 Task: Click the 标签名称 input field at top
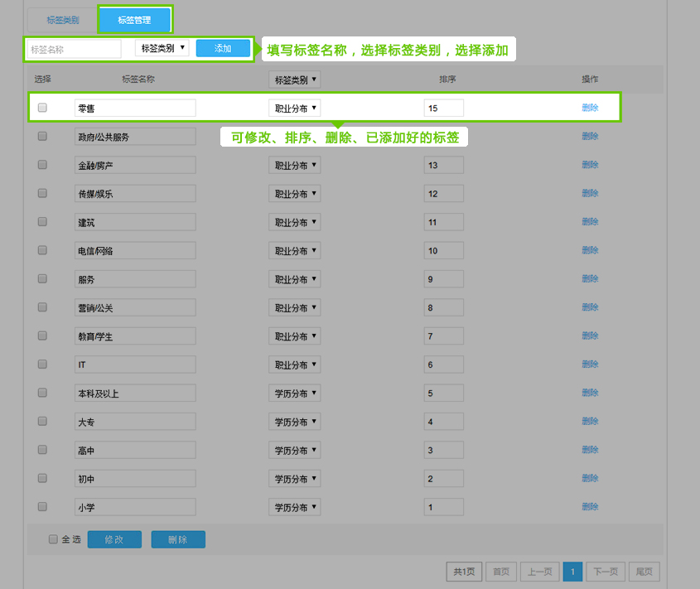click(x=74, y=49)
